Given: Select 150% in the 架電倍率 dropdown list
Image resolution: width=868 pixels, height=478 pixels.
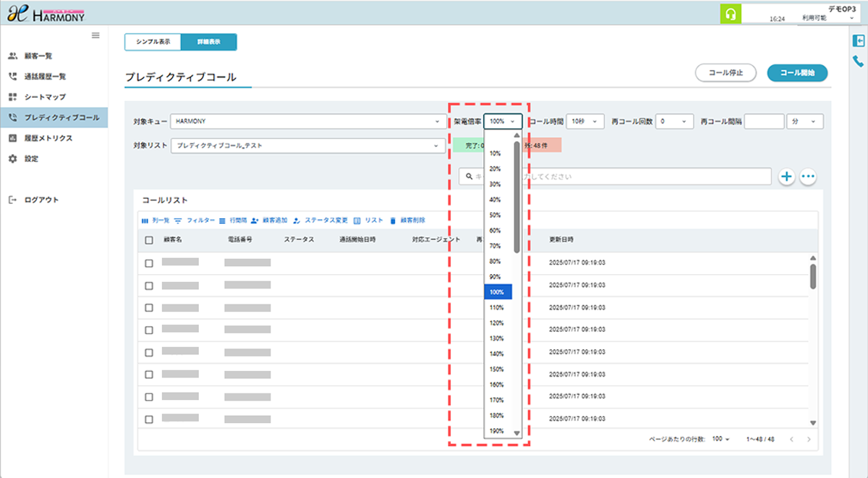Looking at the screenshot, I should click(x=496, y=370).
